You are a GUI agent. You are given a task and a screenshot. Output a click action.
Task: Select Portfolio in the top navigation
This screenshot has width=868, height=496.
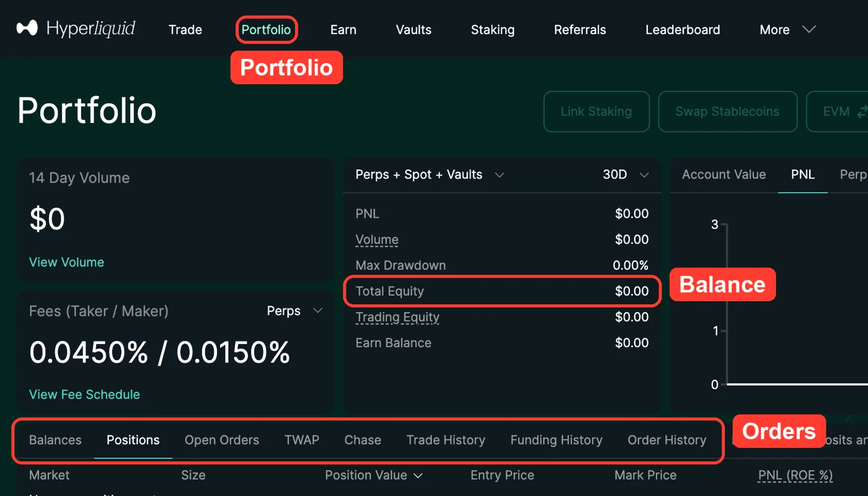pyautogui.click(x=266, y=30)
